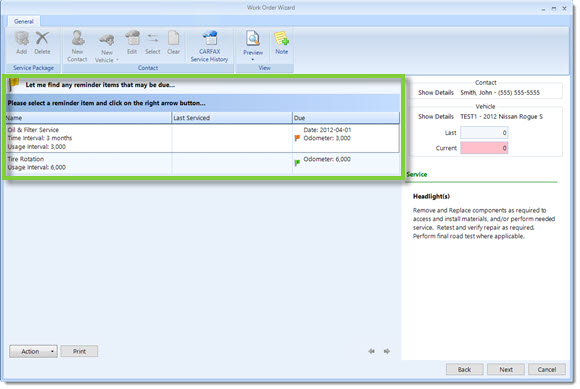Add a Note
This screenshot has height=389, width=580.
(x=281, y=43)
